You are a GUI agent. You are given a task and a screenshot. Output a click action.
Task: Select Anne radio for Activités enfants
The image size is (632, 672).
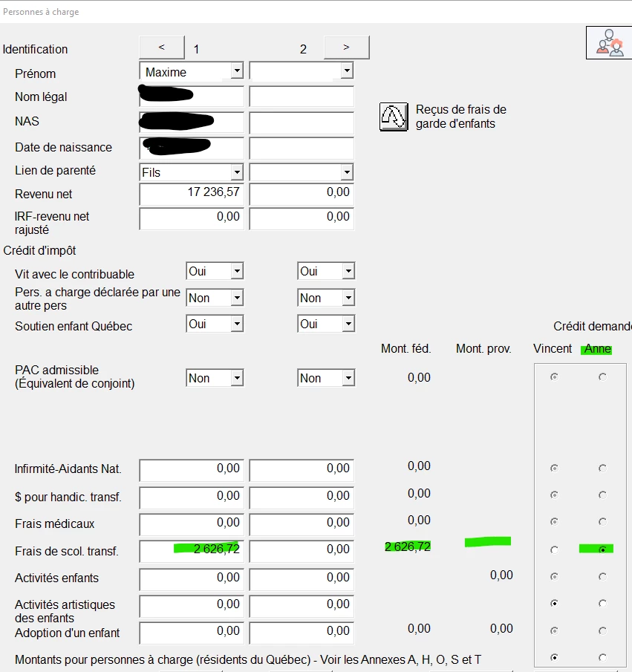coord(602,576)
